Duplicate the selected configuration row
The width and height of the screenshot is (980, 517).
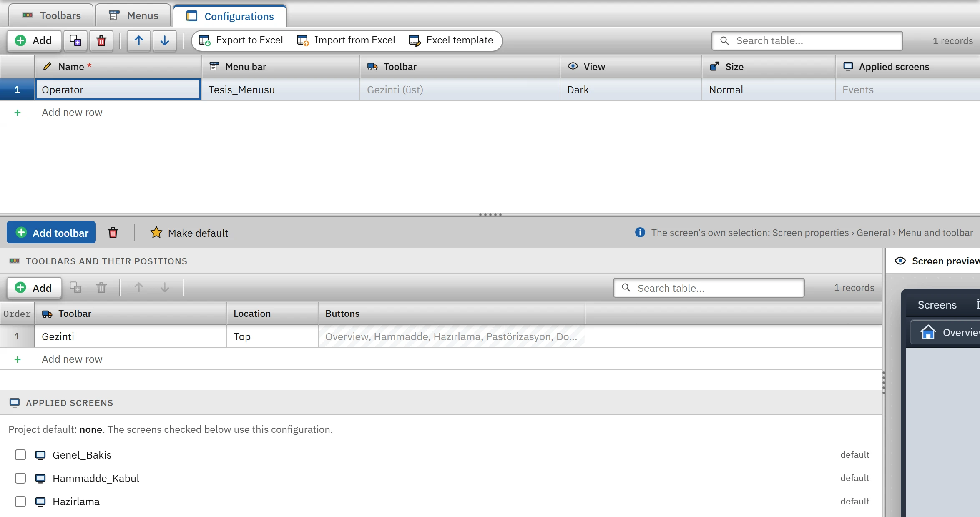coord(75,41)
